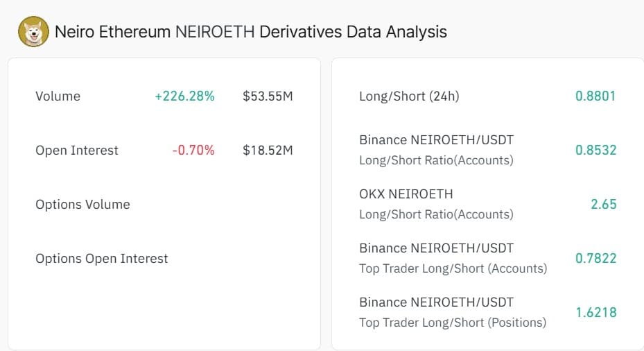Open Binance Top Trader Long/Short (Accounts) row

click(x=453, y=258)
